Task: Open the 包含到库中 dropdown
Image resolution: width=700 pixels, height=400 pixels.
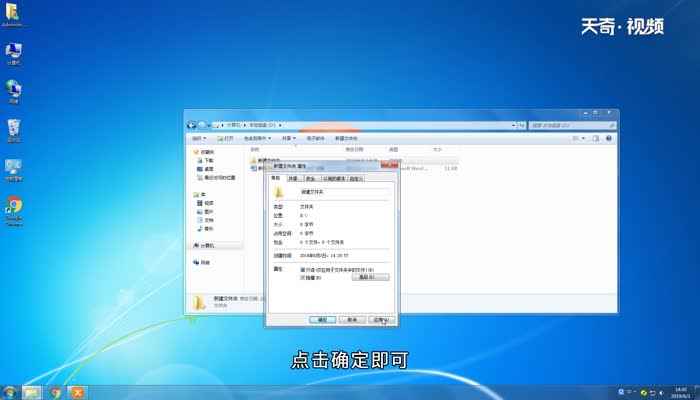Action: (257, 139)
